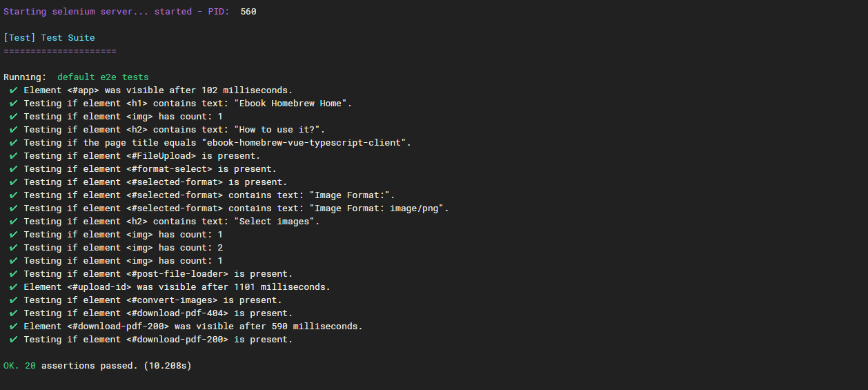Click the "(10.208s)" duration text
The height and width of the screenshot is (390, 868).
tap(168, 366)
